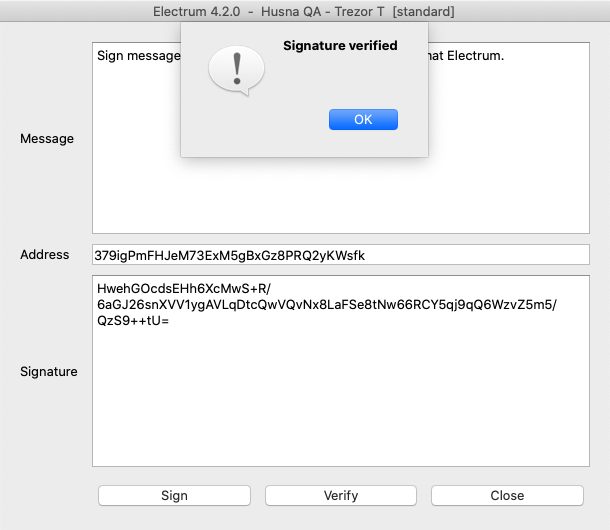Click the Message field label
Screen dimensions: 610x530
pyautogui.click(x=47, y=139)
